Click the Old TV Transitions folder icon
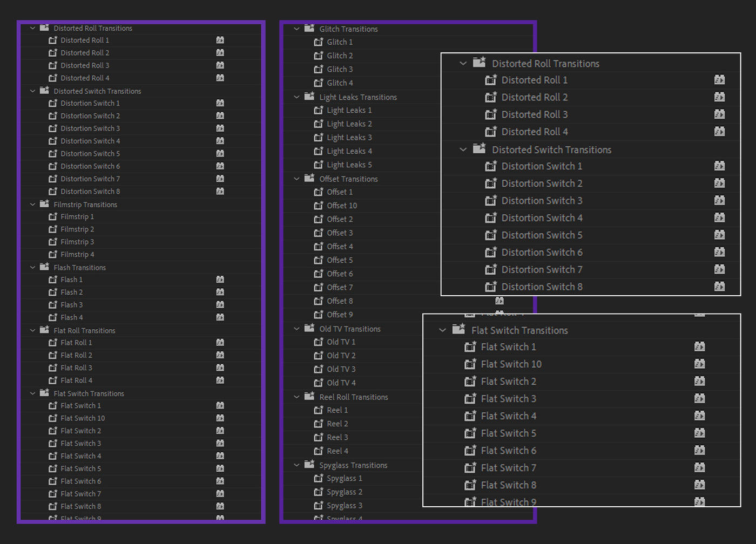Image resolution: width=756 pixels, height=544 pixels. click(x=309, y=328)
